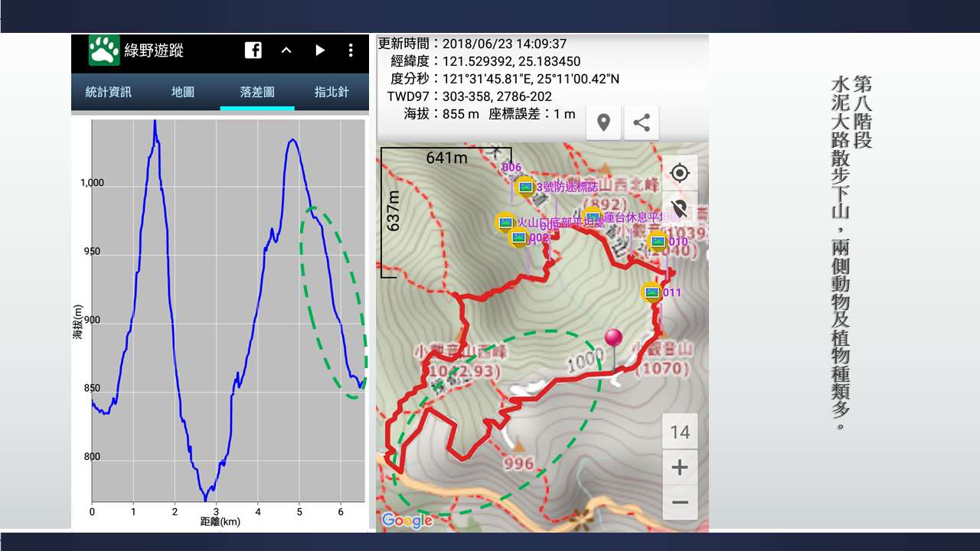Viewport: 980px width, 551px height.
Task: Click the 006 waypoint label
Action: (x=511, y=168)
